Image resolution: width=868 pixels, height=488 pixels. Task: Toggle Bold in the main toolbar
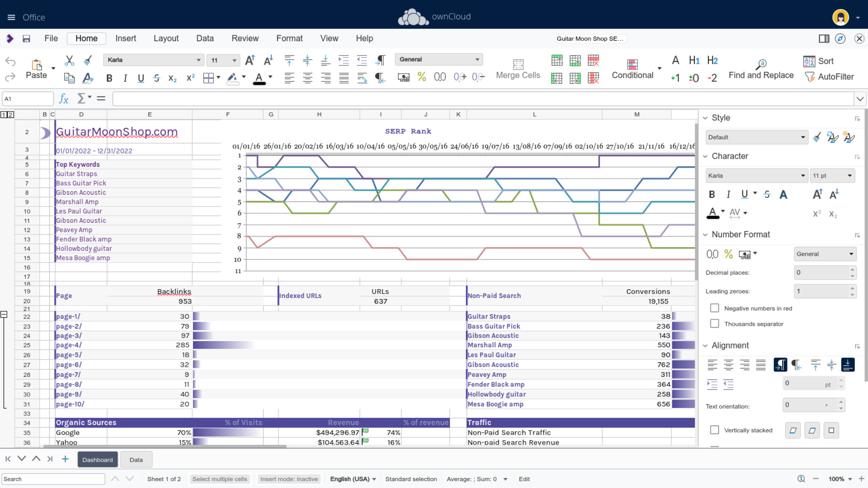[x=109, y=78]
